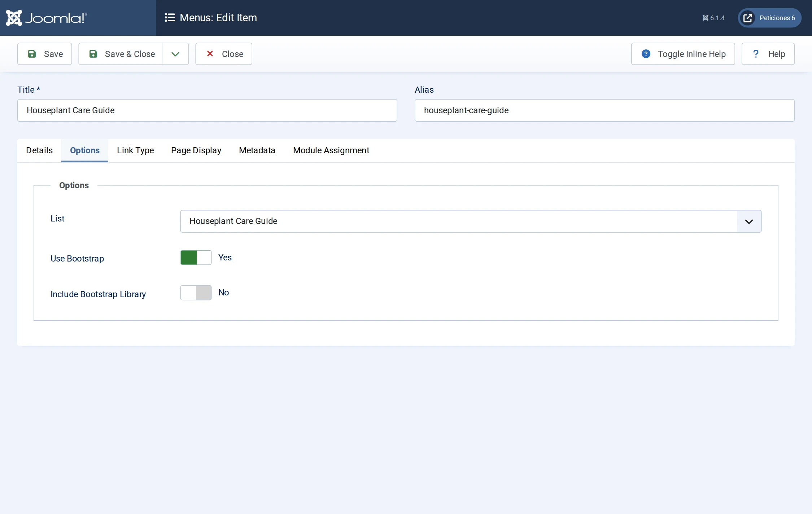Viewport: 812px width, 514px height.
Task: Switch to Module Assignment tab
Action: coord(331,150)
